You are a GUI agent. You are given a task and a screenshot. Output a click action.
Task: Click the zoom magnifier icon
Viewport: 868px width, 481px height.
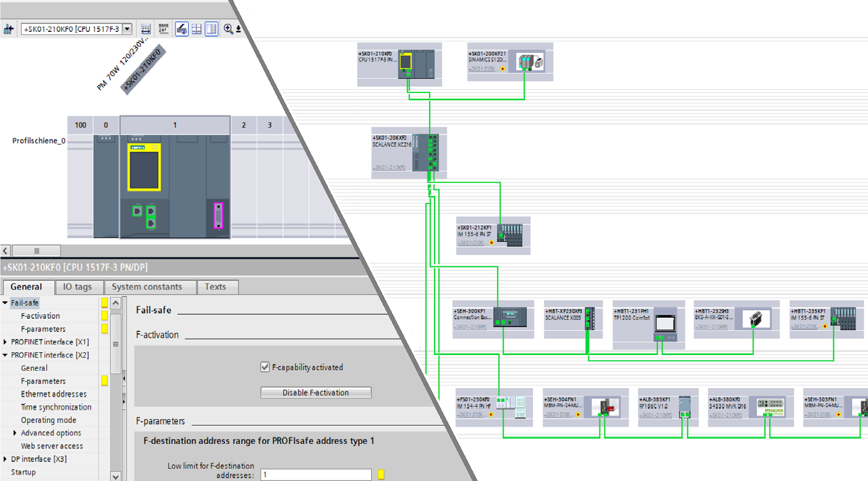(x=228, y=29)
